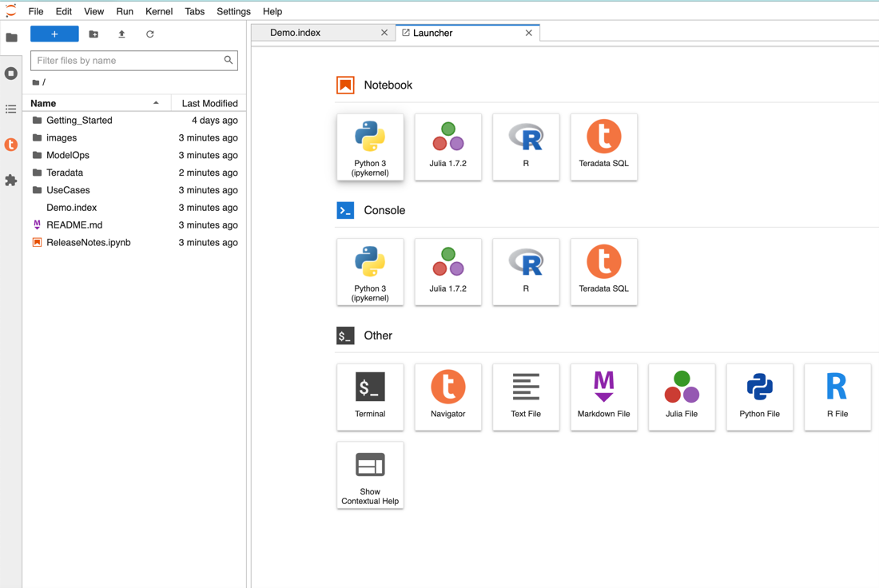The width and height of the screenshot is (879, 588).
Task: Click the blue new launcher button
Action: [x=54, y=34]
